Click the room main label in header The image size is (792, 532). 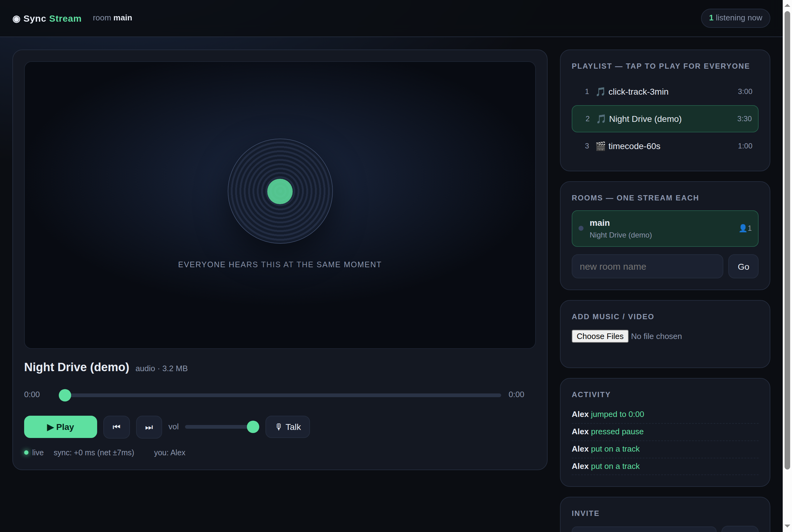tap(112, 18)
